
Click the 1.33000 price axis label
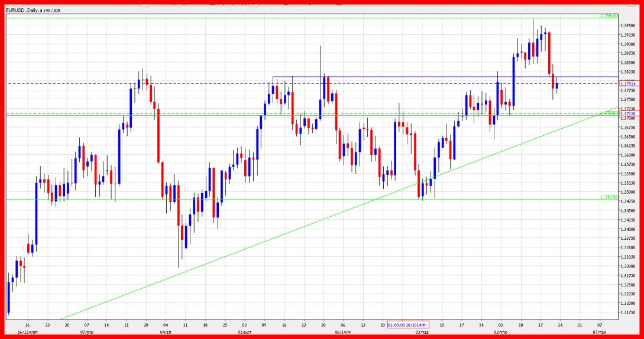pyautogui.click(x=628, y=266)
